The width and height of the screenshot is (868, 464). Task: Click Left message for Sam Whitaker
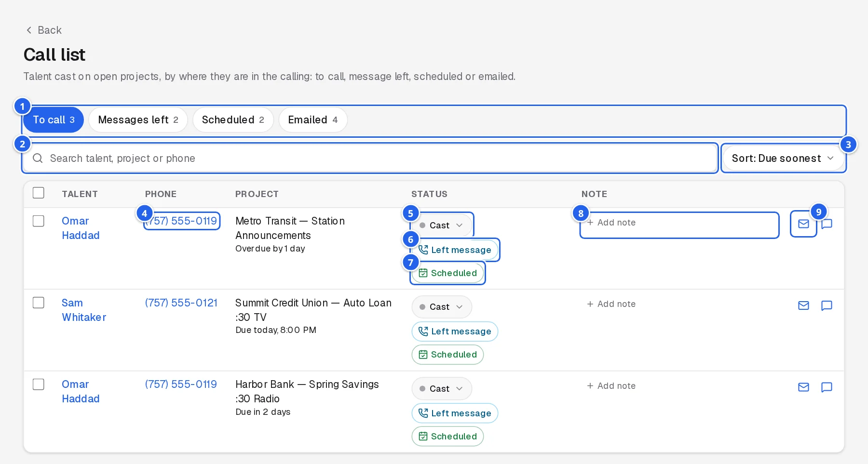point(455,331)
